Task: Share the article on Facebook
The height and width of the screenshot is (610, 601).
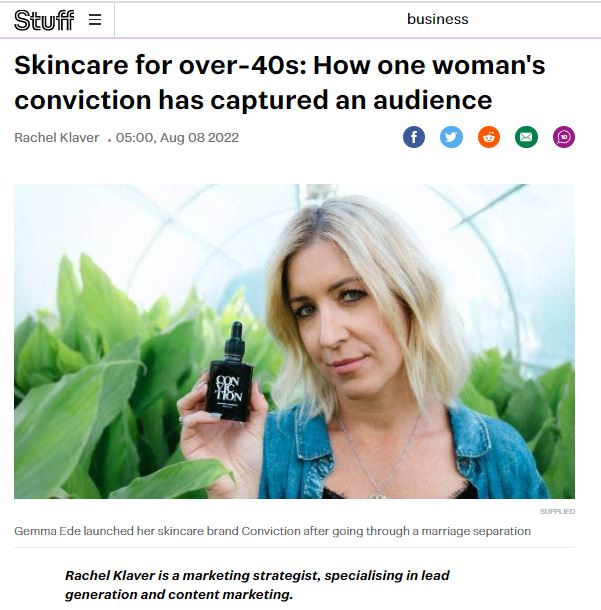Action: (x=414, y=137)
